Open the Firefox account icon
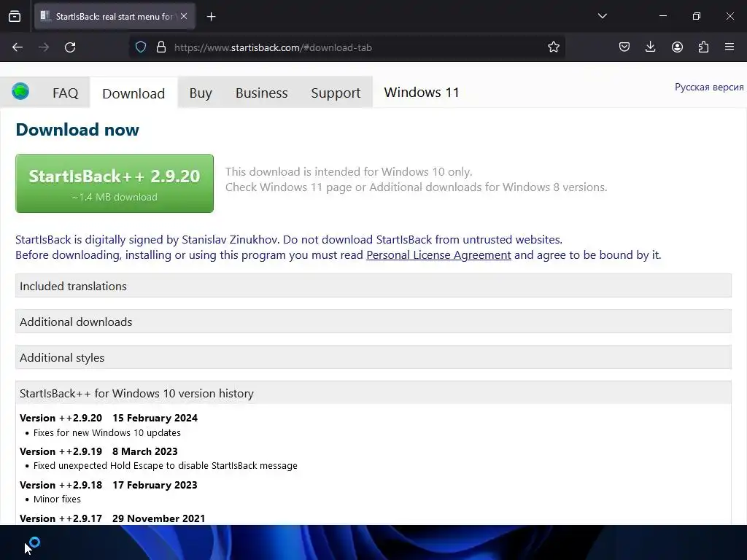The height and width of the screenshot is (560, 747). (x=677, y=47)
